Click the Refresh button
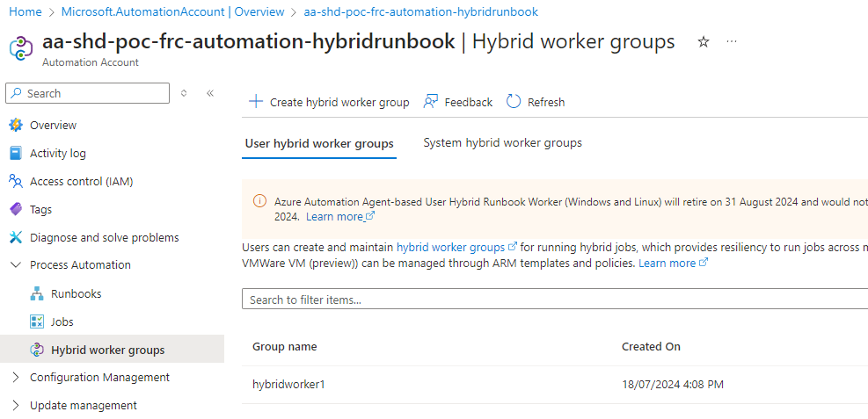Image resolution: width=868 pixels, height=419 pixels. pyautogui.click(x=536, y=102)
